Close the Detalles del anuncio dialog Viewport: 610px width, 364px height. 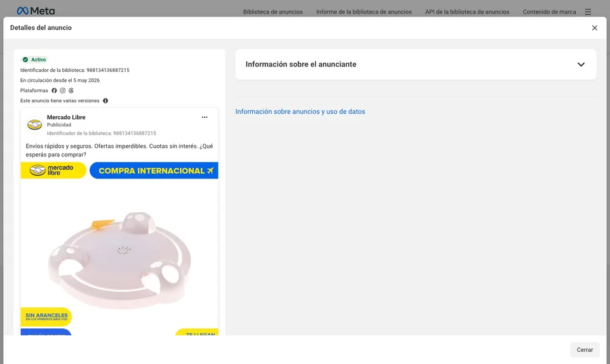coord(595,27)
